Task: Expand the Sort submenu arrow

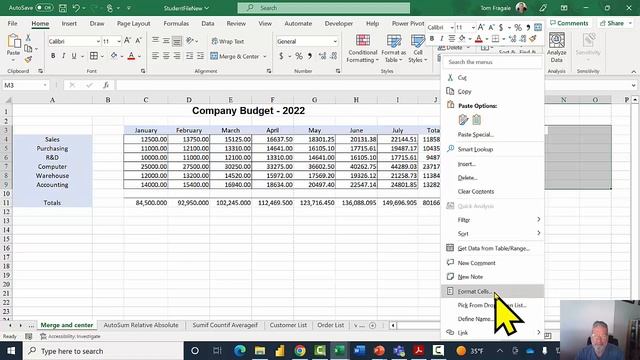Action: tap(538, 233)
